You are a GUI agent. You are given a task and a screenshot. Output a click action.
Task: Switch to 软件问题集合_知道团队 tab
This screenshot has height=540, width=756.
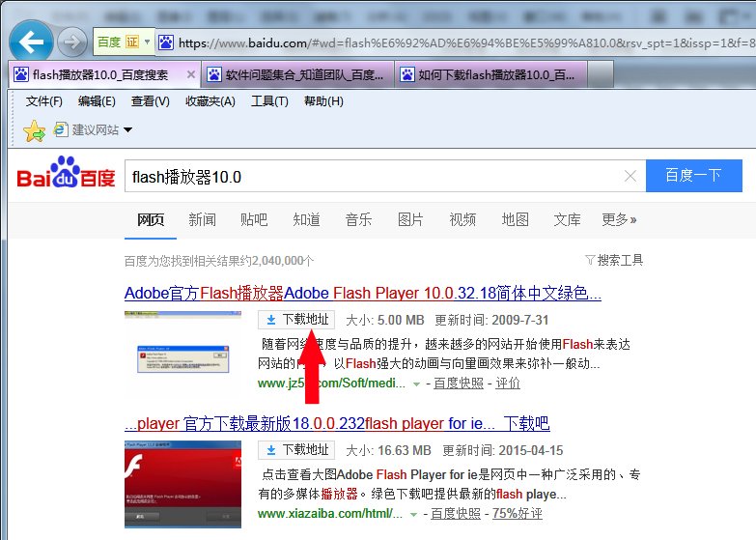pyautogui.click(x=297, y=74)
